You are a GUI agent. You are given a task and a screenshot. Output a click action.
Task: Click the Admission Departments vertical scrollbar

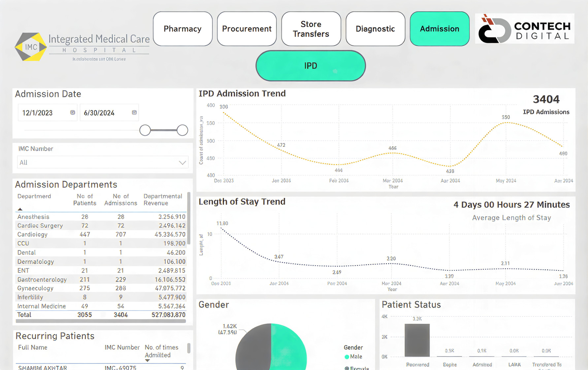pyautogui.click(x=189, y=218)
